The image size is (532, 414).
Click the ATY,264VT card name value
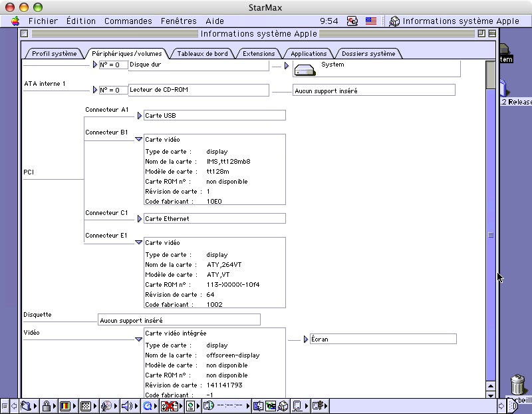pyautogui.click(x=224, y=264)
